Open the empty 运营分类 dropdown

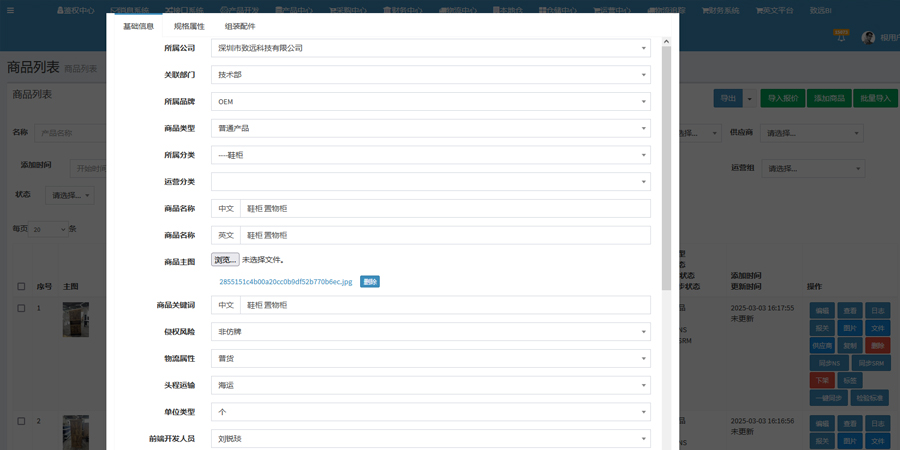tap(430, 182)
